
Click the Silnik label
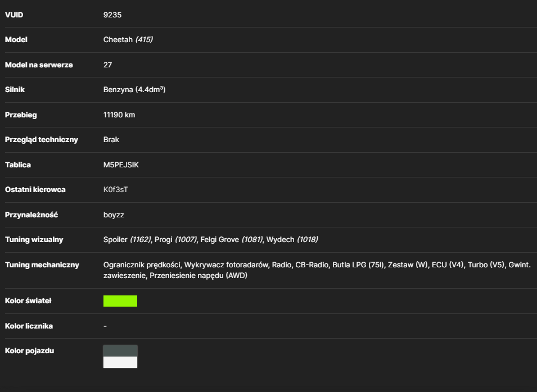coord(15,90)
